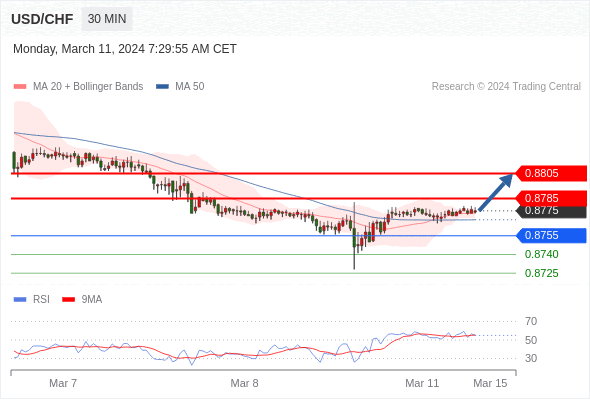Click the USD/CHF pair title
The image size is (590, 400).
click(x=42, y=19)
